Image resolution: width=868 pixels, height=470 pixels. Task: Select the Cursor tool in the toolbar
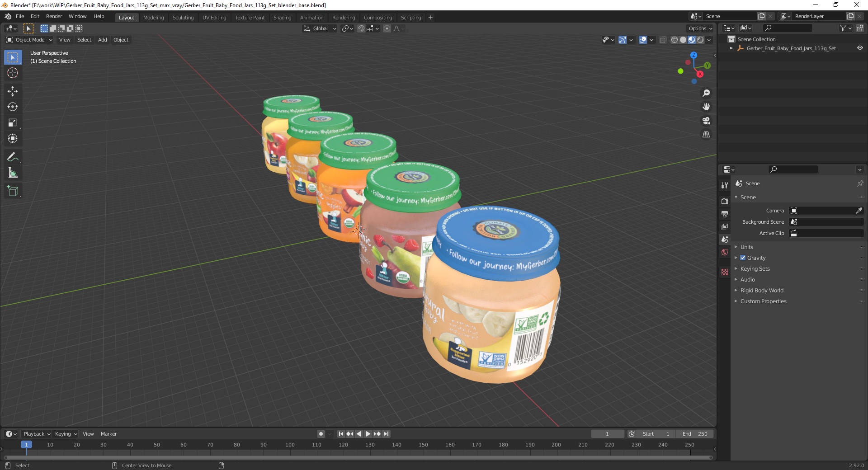[13, 73]
